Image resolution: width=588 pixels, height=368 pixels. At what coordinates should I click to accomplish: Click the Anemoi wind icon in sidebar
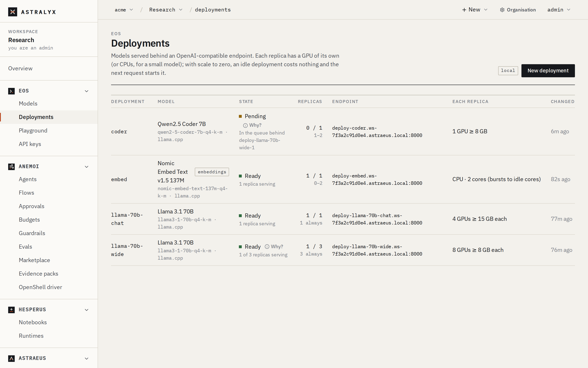(x=11, y=167)
